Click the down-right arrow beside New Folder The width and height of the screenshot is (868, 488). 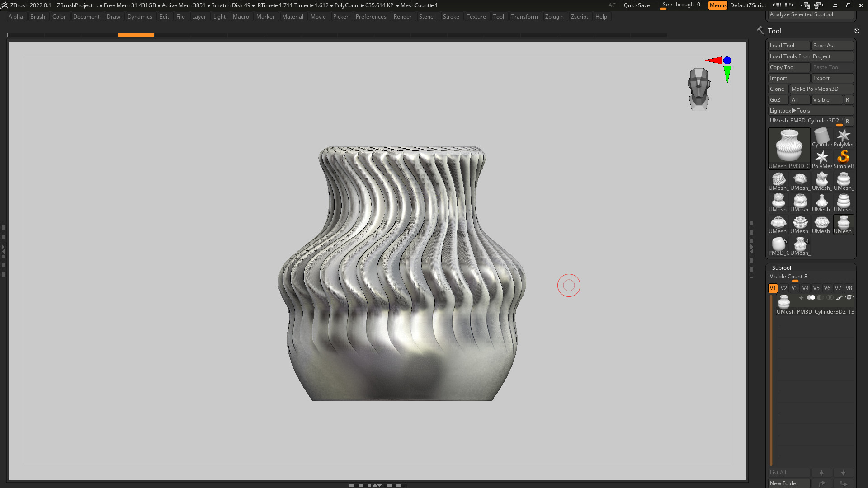[843, 483]
